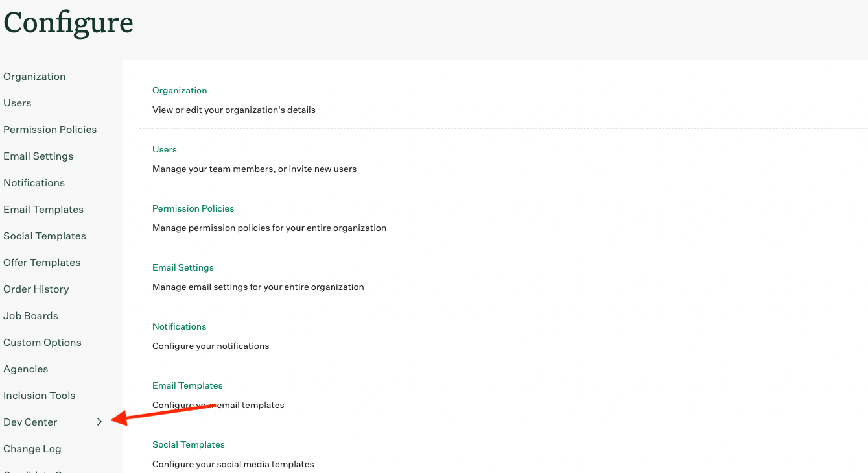The width and height of the screenshot is (868, 473).
Task: Expand the Dev Center chevron arrow
Action: 99,422
